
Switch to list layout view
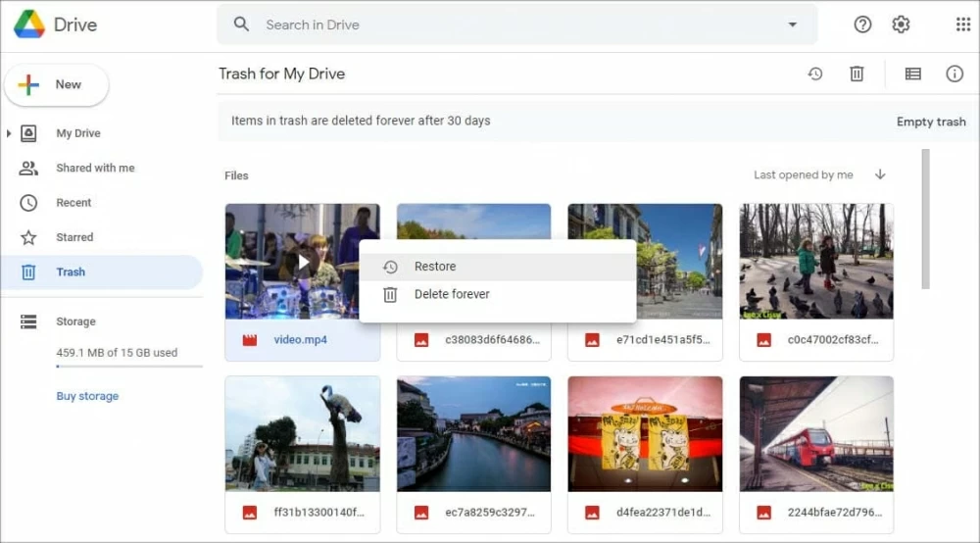click(912, 74)
